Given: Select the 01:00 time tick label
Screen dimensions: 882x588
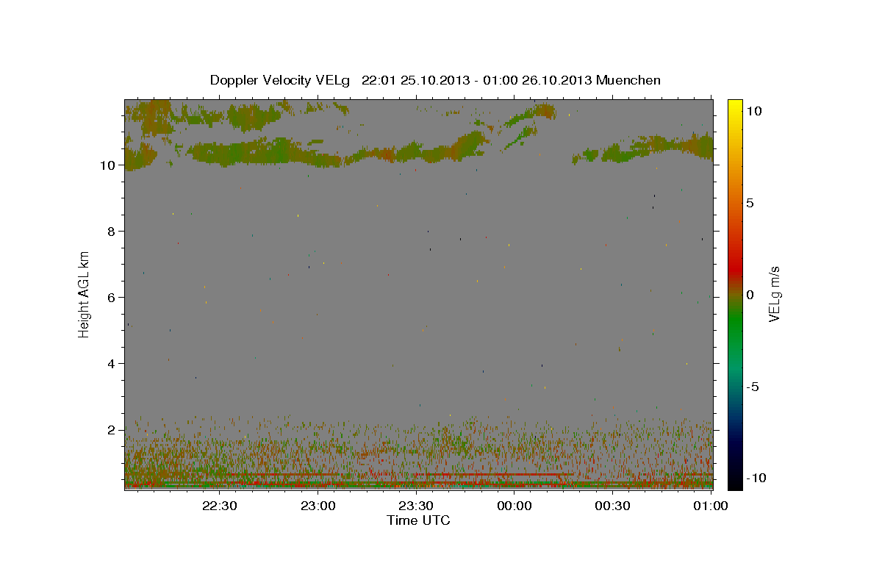Looking at the screenshot, I should (710, 506).
